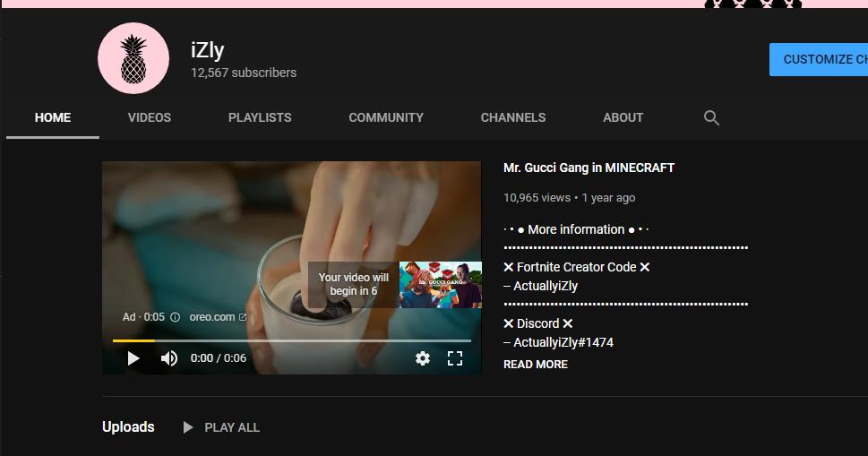Viewport: 868px width, 456px height.
Task: Click the Play All triangle icon
Action: coord(188,427)
